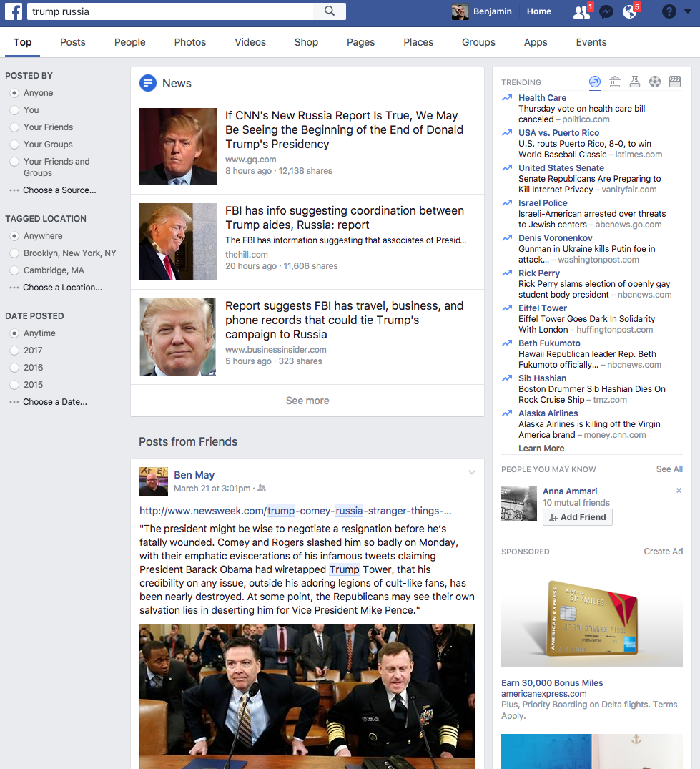Click the Health Care trending arrow icon
This screenshot has width=700, height=769.
tap(508, 97)
